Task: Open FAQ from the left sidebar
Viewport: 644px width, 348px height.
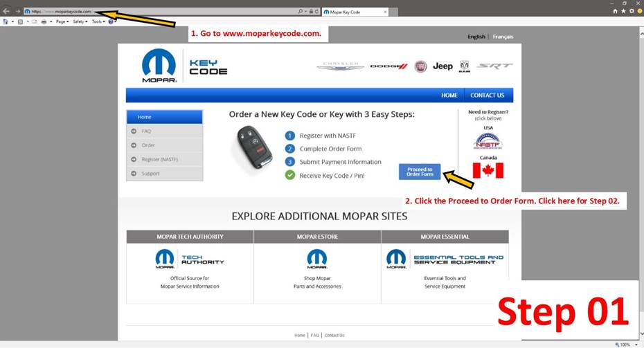Action: tap(164, 131)
